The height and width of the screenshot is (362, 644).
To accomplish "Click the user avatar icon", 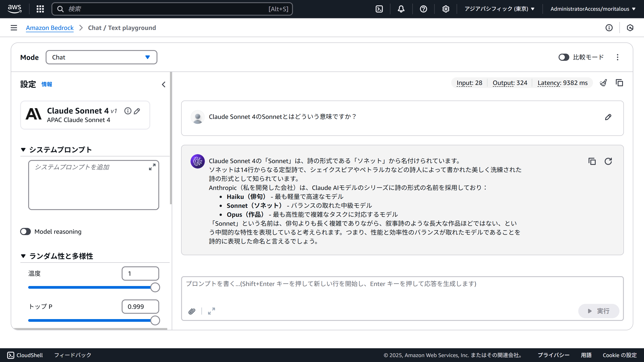I will pyautogui.click(x=197, y=117).
